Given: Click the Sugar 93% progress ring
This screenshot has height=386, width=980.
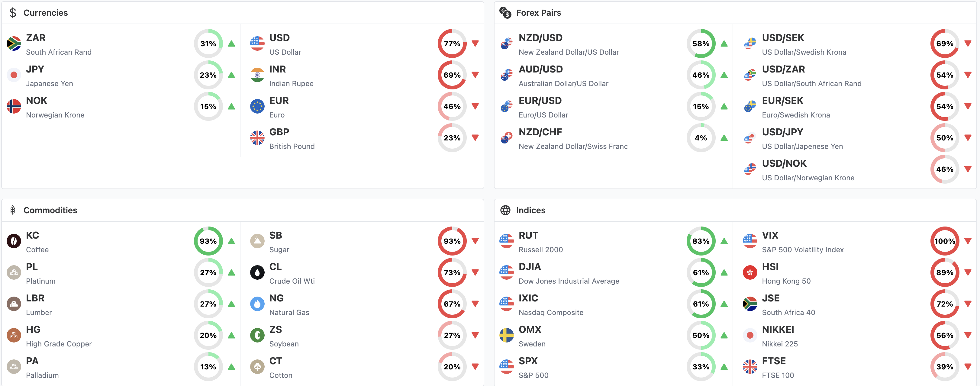Looking at the screenshot, I should tap(452, 241).
